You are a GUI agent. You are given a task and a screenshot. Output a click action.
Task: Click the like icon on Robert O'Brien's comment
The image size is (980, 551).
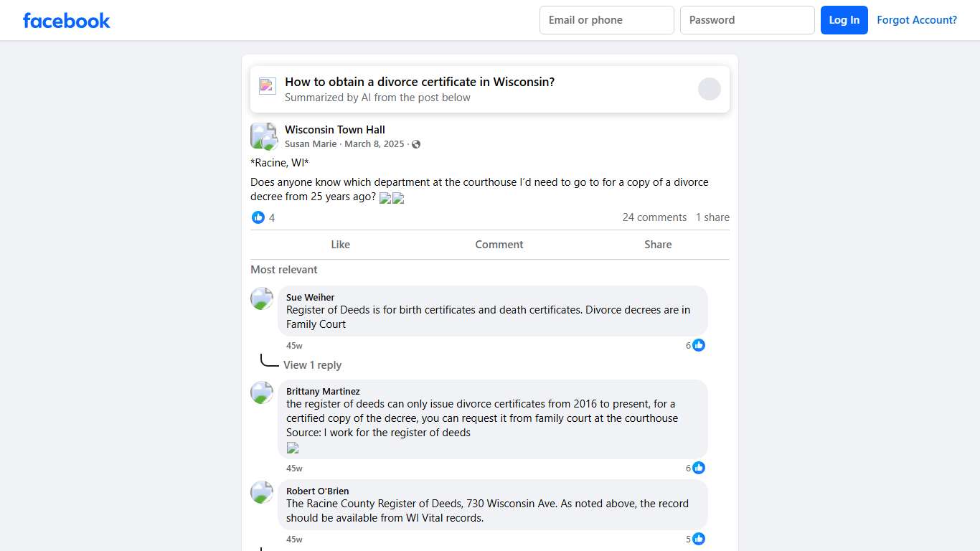point(699,539)
